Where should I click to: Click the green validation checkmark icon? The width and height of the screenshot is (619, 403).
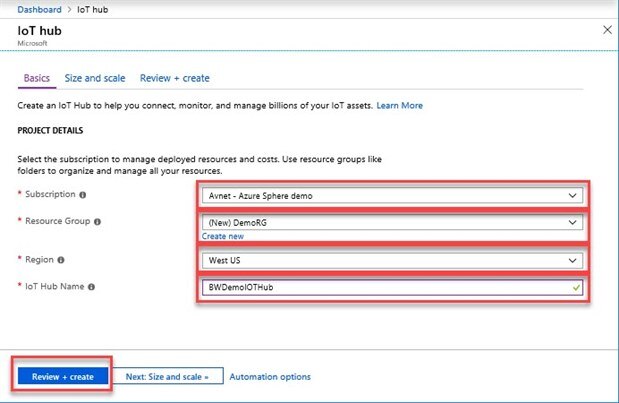coord(576,287)
